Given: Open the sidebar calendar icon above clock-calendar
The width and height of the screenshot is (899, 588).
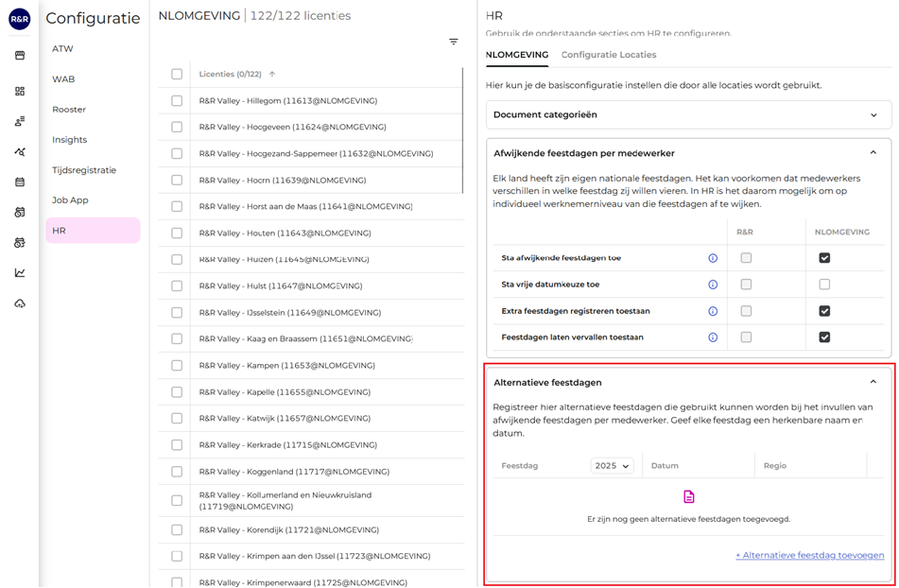Looking at the screenshot, I should (x=20, y=182).
